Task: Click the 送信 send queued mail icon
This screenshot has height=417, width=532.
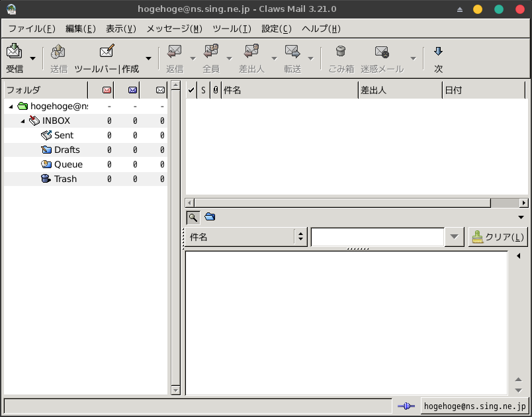Action: click(x=58, y=52)
